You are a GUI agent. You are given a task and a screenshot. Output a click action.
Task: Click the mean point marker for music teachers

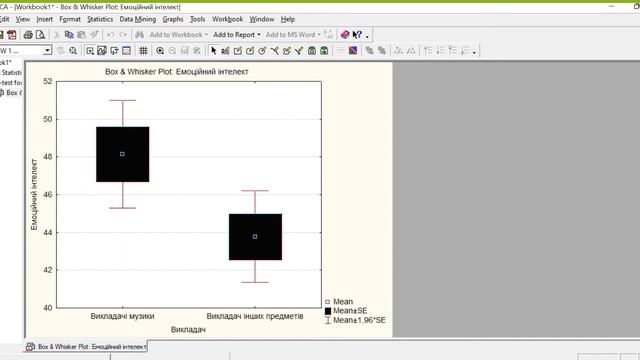122,154
